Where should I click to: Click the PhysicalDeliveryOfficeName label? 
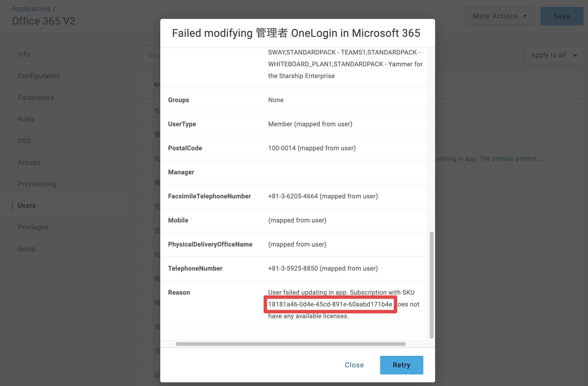(210, 244)
